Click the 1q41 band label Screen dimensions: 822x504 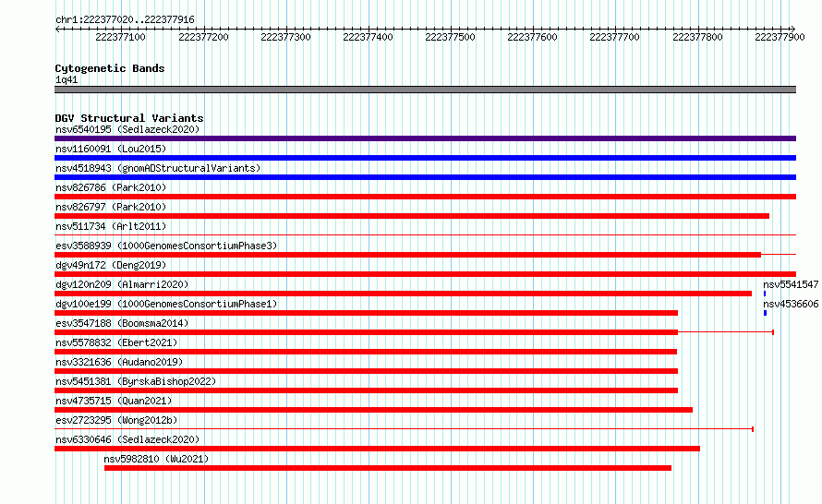point(66,79)
